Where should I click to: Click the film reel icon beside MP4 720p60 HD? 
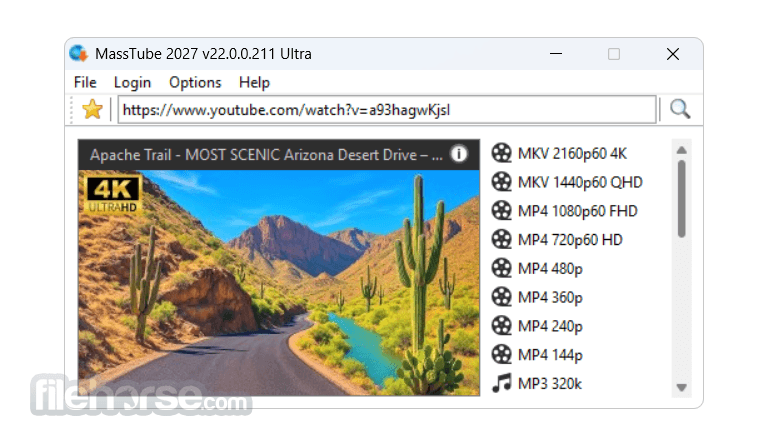[502, 239]
